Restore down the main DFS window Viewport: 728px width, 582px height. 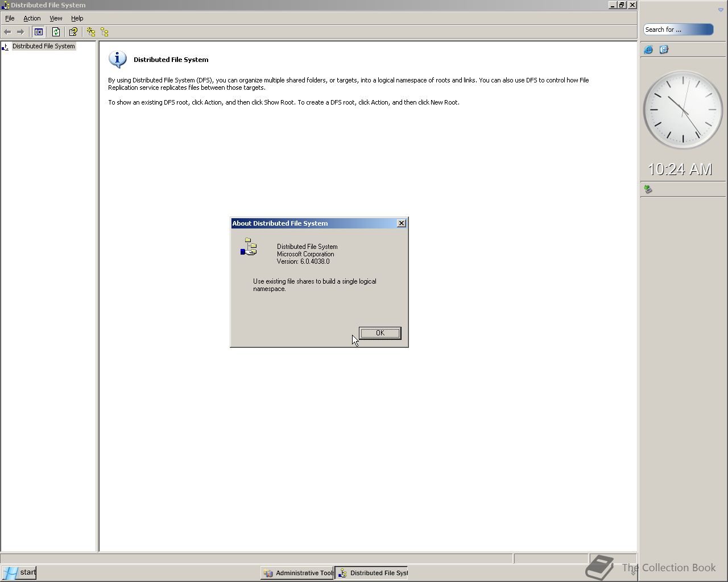[622, 5]
